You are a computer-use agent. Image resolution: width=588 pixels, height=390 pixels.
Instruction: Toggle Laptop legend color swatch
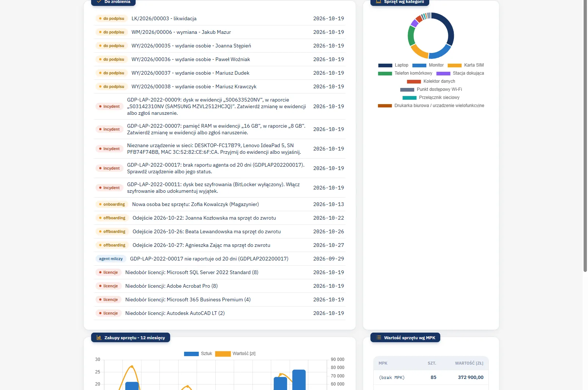click(x=385, y=65)
